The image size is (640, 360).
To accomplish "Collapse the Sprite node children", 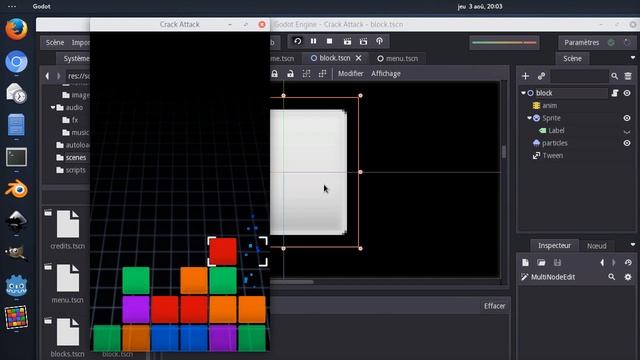I will [529, 118].
